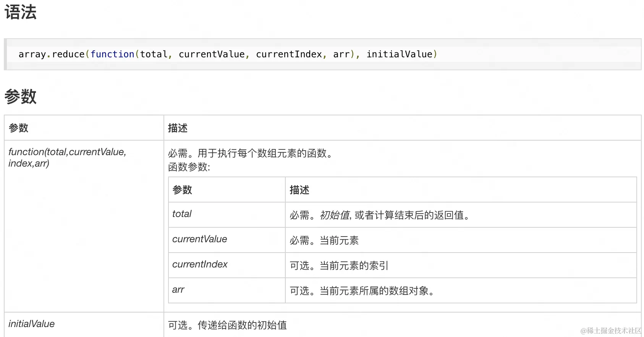This screenshot has width=644, height=337.
Task: Click the nested table's 参数 header cell
Action: 182,190
